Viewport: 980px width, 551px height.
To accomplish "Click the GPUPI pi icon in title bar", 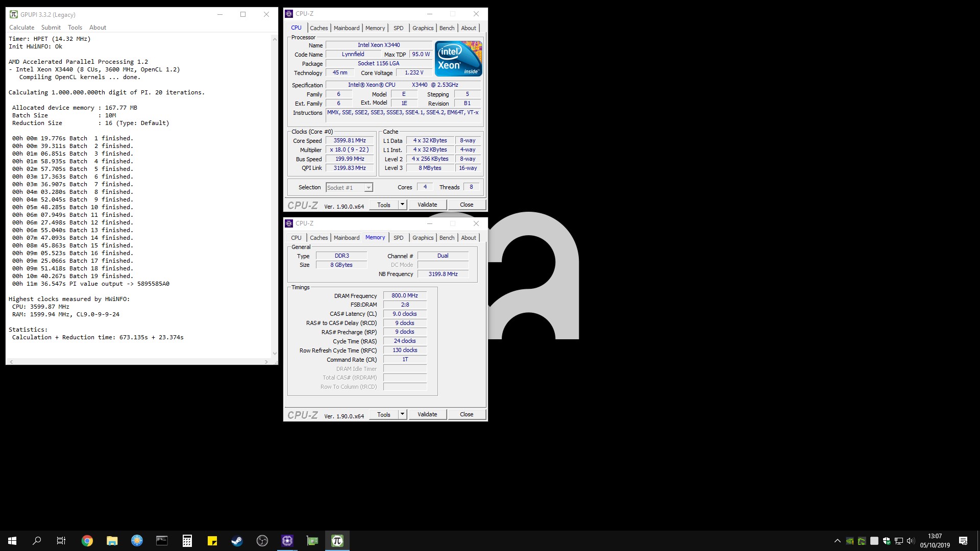I will pos(14,14).
